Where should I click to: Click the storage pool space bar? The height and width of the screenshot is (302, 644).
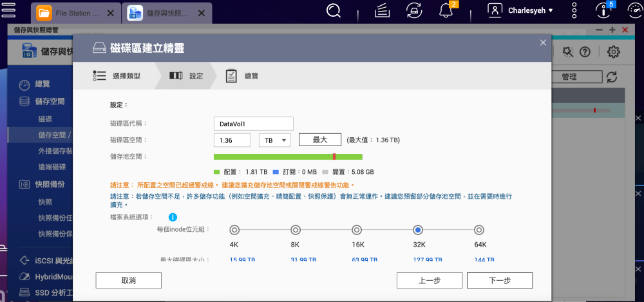click(x=288, y=156)
